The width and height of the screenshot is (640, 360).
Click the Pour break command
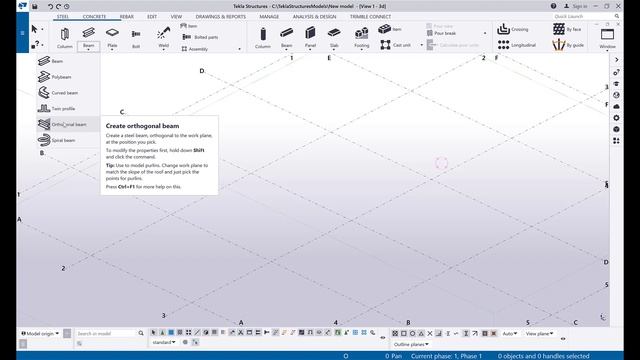pyautogui.click(x=441, y=33)
